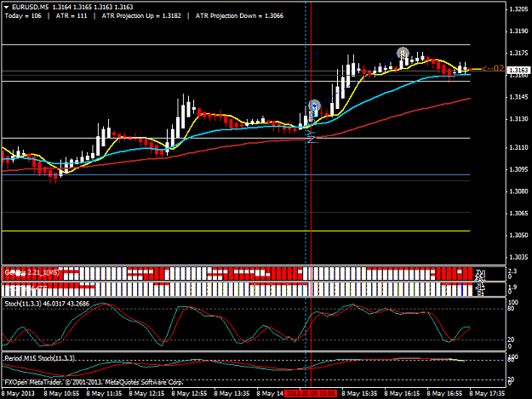Click the '8 May 17:35' time axis label
This screenshot has width=532, height=399.
pos(487,394)
